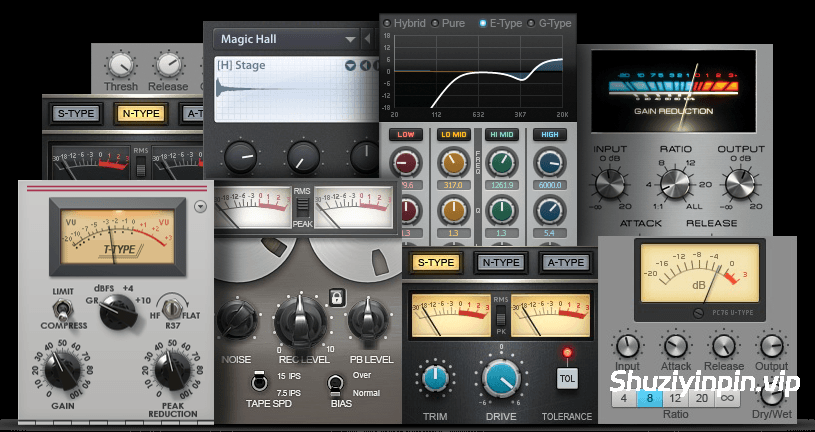The height and width of the screenshot is (432, 815).
Task: Select ratio 8 button on PC76
Action: (649, 399)
